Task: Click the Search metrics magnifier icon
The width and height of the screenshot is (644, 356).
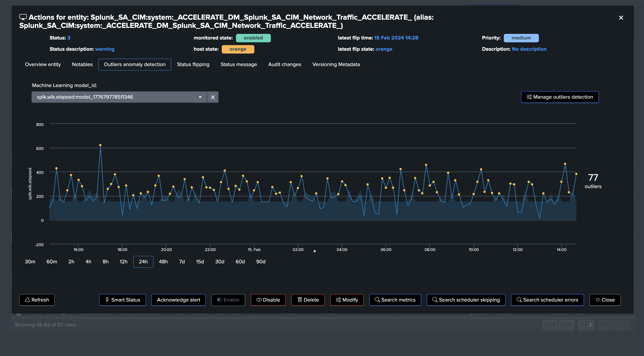Action: [377, 300]
